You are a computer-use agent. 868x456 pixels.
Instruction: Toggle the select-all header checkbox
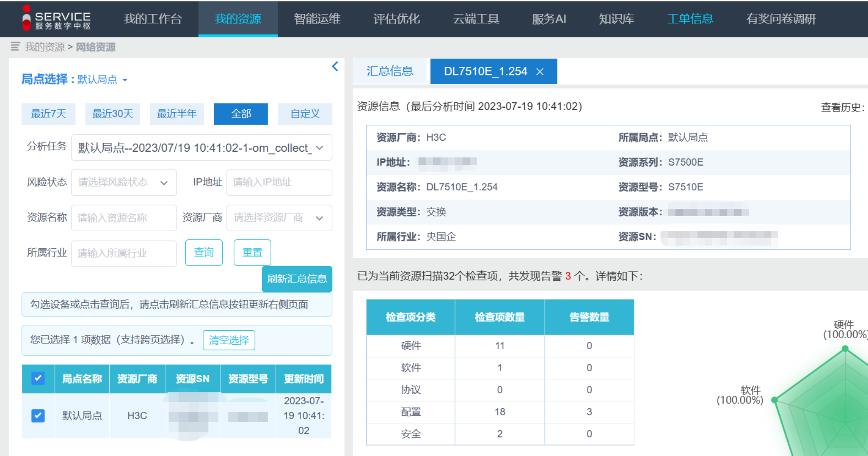(x=38, y=379)
